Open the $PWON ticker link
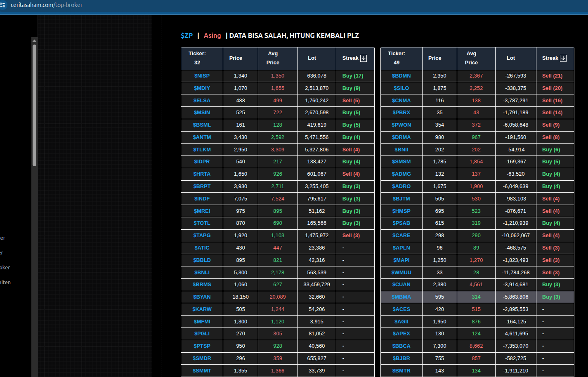588x377 pixels. coord(401,125)
